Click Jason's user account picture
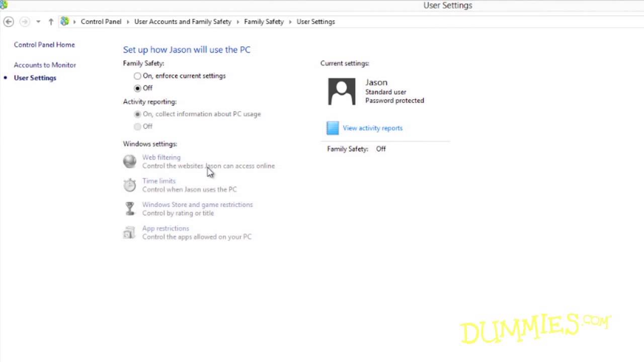Viewport: 644px width, 362px height. [x=342, y=92]
